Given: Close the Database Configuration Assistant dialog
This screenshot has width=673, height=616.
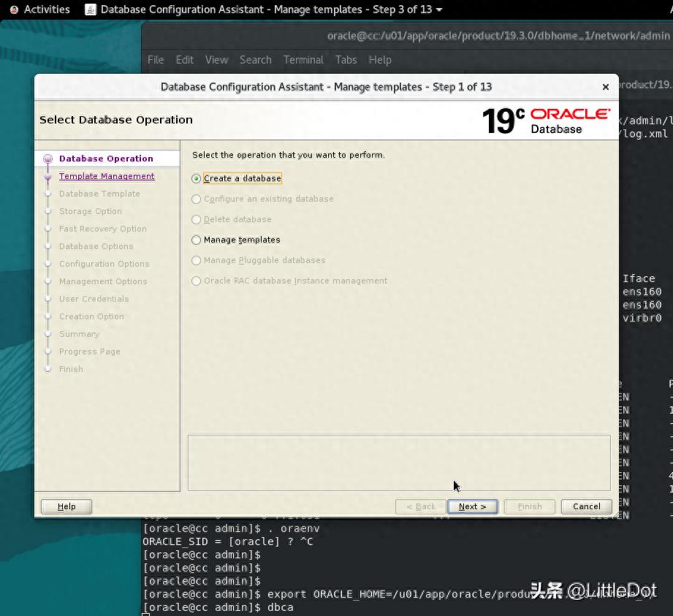Looking at the screenshot, I should click(606, 87).
